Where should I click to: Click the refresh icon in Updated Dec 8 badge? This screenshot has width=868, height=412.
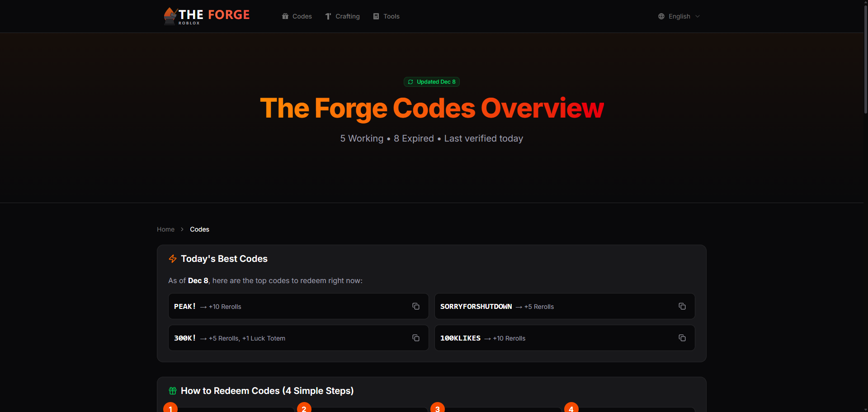tap(410, 82)
